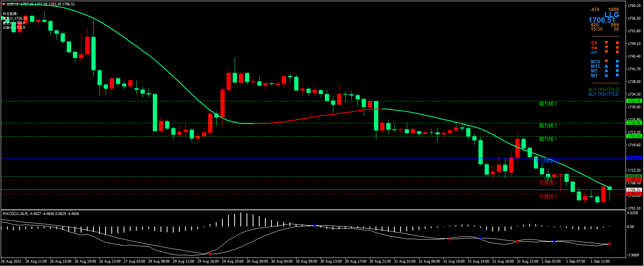Click the H4 downward trend arrow

click(606, 48)
